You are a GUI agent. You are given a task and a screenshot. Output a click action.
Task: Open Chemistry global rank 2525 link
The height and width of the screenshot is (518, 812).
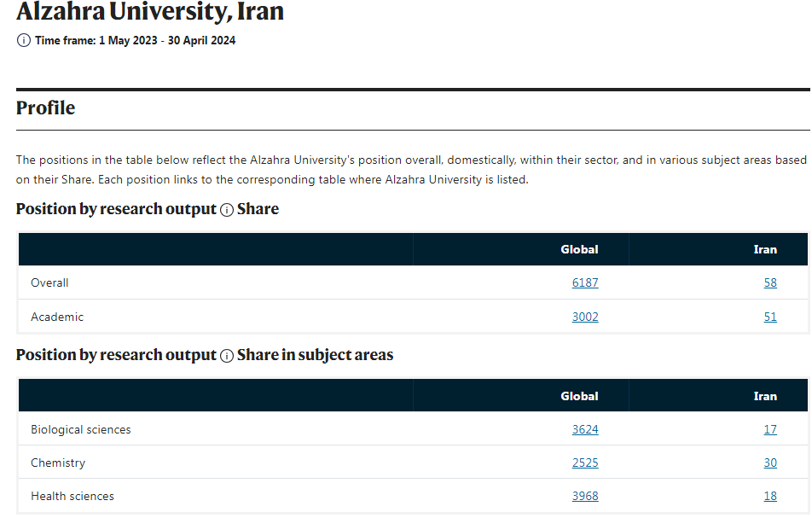click(585, 463)
